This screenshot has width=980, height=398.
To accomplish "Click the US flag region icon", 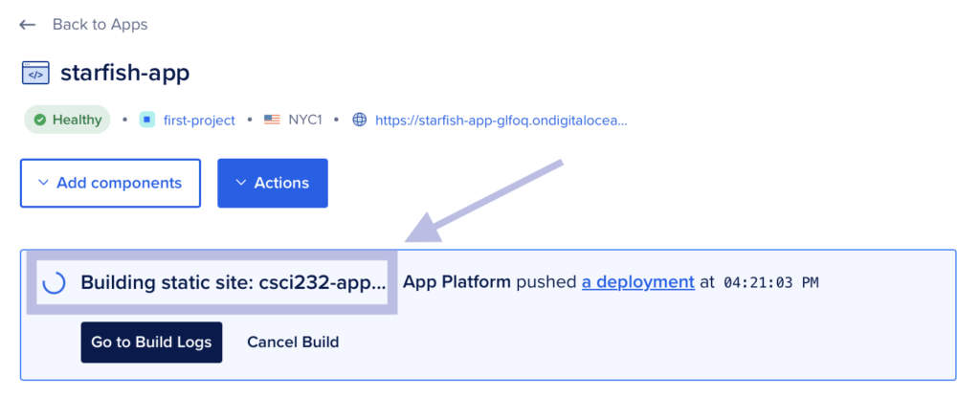I will [272, 121].
